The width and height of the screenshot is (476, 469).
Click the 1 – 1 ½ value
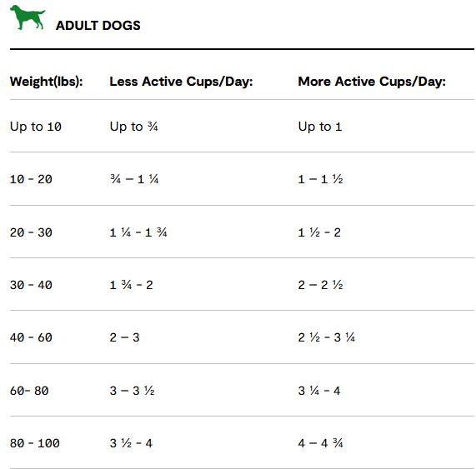[x=321, y=179]
